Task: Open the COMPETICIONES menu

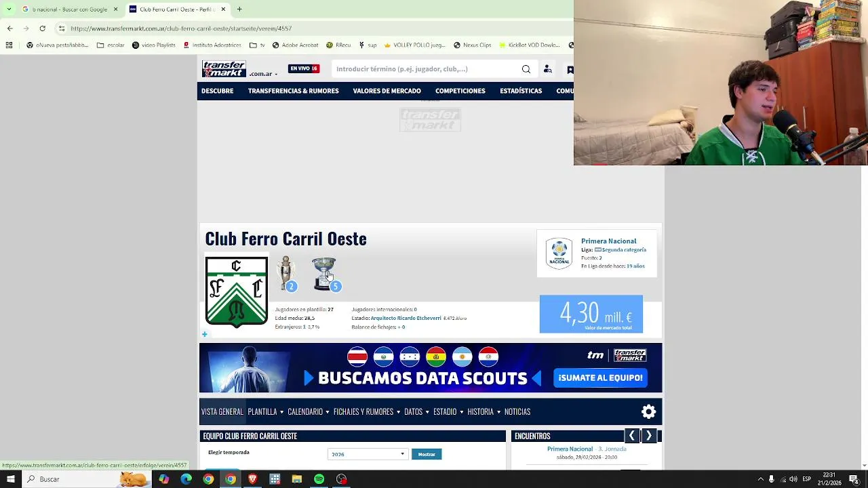Action: (x=460, y=91)
